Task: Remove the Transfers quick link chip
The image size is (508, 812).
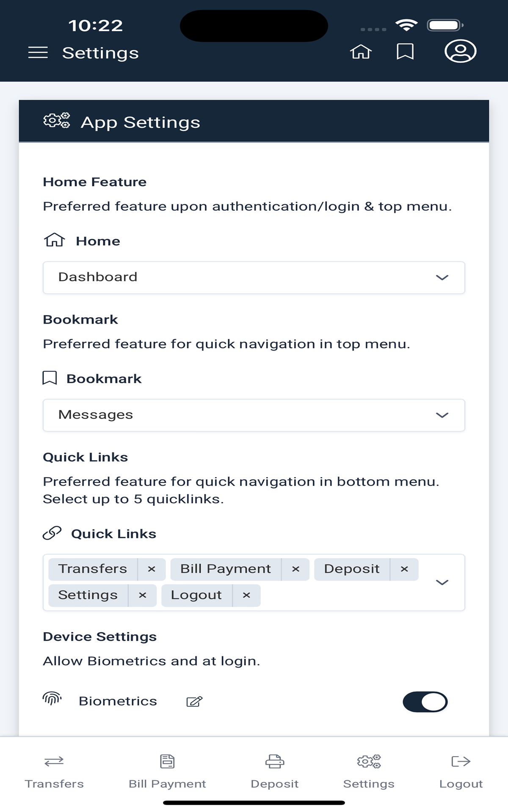Action: pyautogui.click(x=152, y=569)
